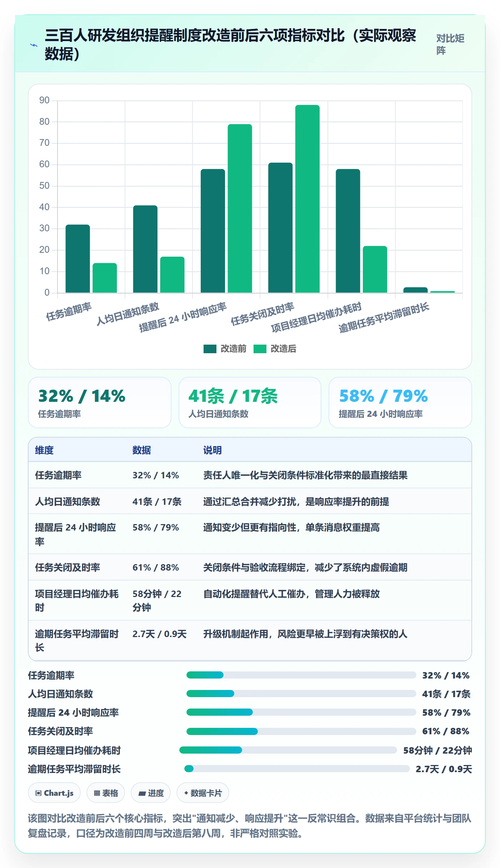500x868 pixels.
Task: Click the 任务逾期率 progress bar
Action: (301, 675)
